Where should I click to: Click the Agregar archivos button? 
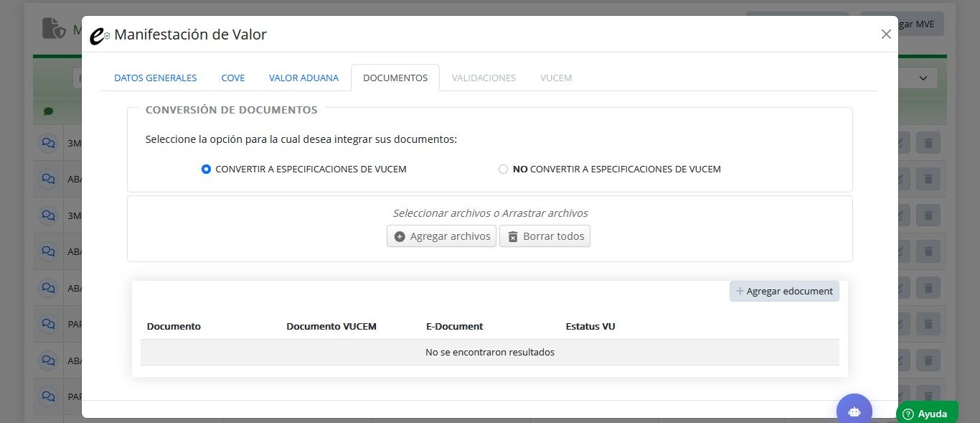coord(441,236)
